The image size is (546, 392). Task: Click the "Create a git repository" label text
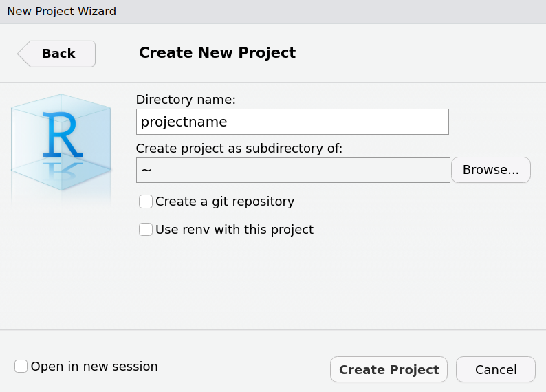(x=225, y=202)
